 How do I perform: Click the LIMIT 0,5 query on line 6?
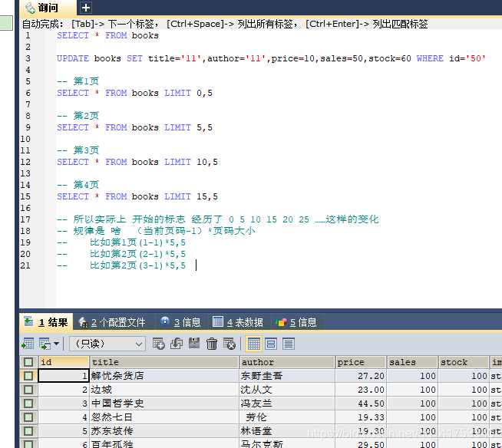134,93
